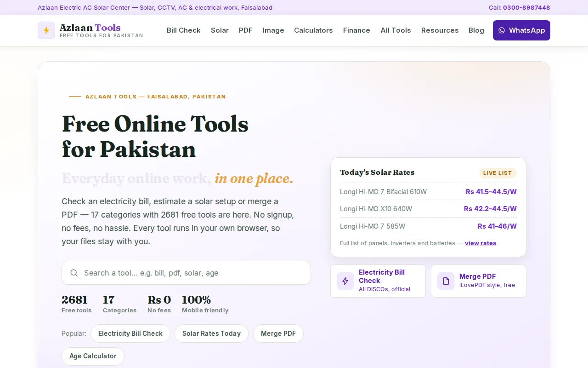The height and width of the screenshot is (368, 588).
Task: Click the 100% Mobile friendly stat
Action: 205,304
